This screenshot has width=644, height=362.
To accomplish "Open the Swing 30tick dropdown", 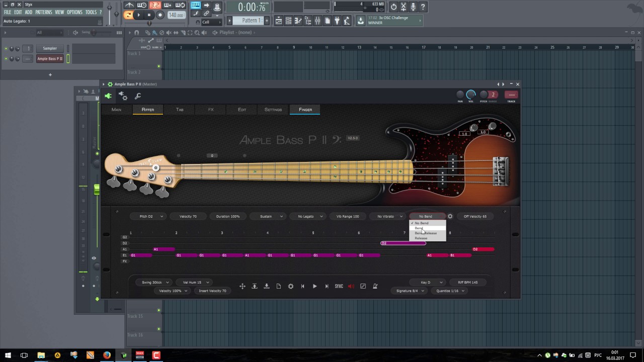I will tap(154, 283).
